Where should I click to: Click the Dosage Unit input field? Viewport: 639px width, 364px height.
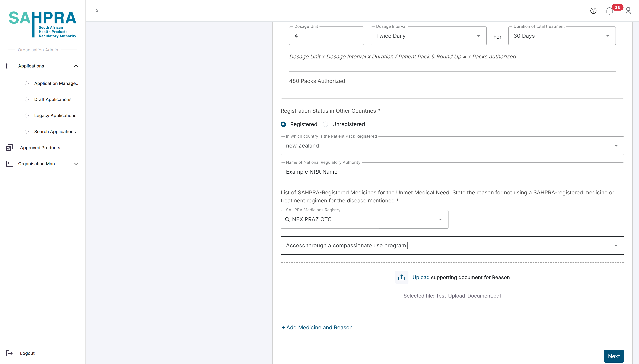(326, 36)
